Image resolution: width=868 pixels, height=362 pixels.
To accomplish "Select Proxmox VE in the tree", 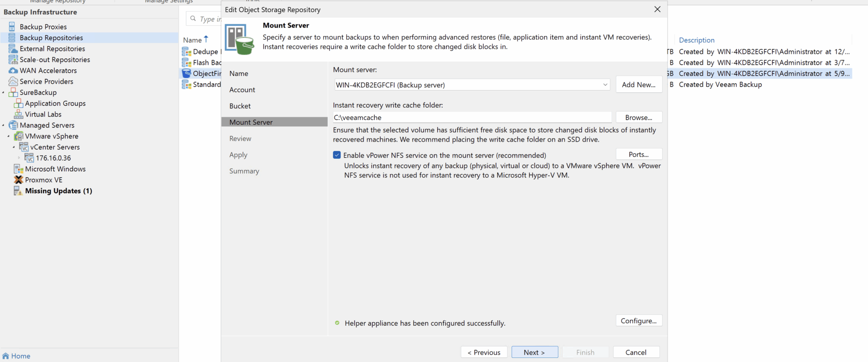I will click(43, 180).
